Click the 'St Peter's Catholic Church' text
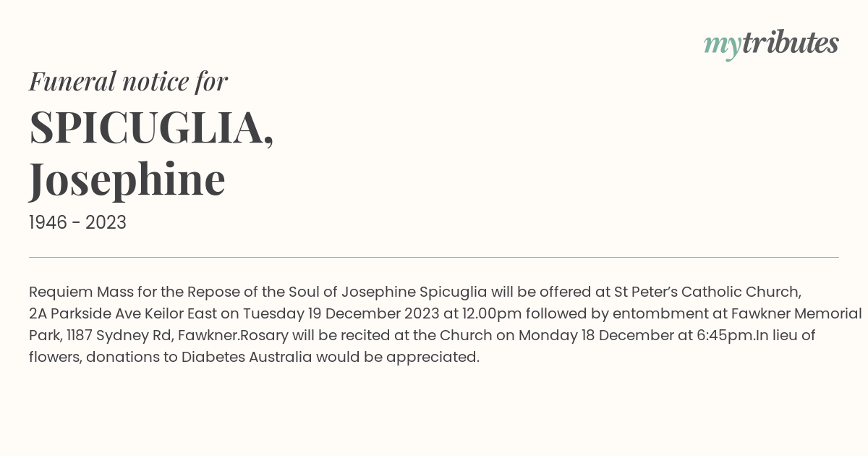868x456 pixels. pyautogui.click(x=706, y=292)
